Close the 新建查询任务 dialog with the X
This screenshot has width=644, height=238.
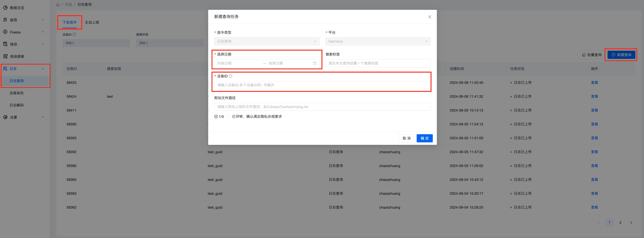coord(430,17)
